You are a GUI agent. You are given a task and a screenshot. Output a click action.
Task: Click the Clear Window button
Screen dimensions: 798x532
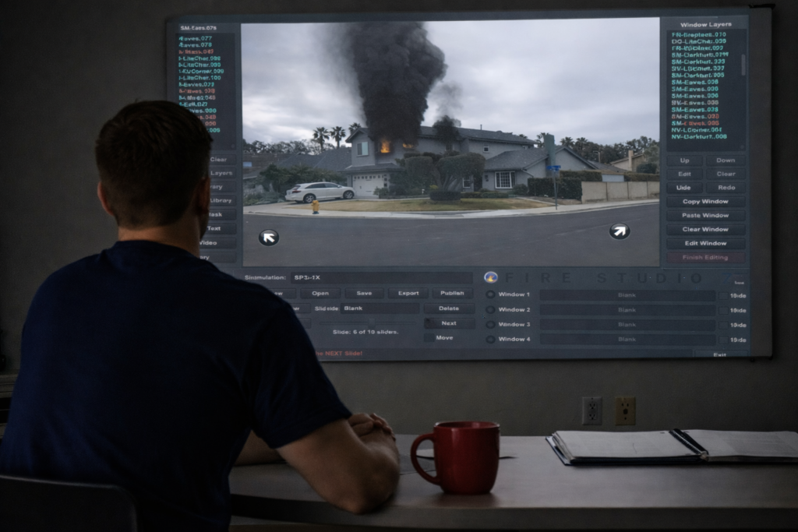point(705,229)
